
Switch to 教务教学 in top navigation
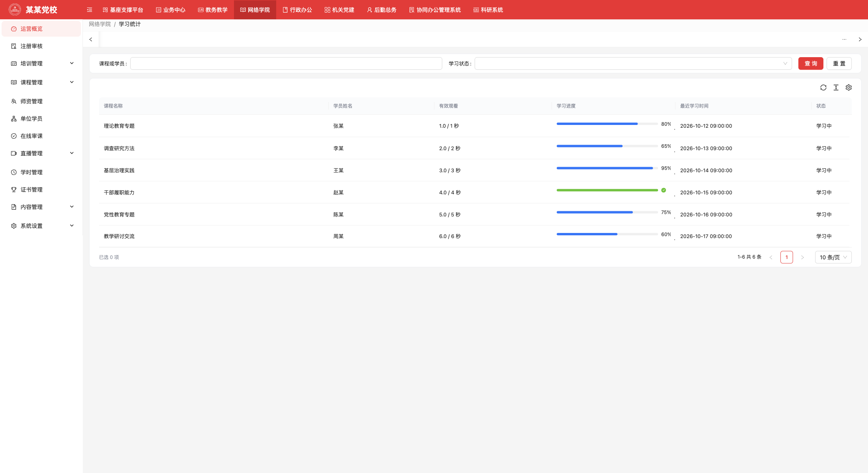[213, 10]
